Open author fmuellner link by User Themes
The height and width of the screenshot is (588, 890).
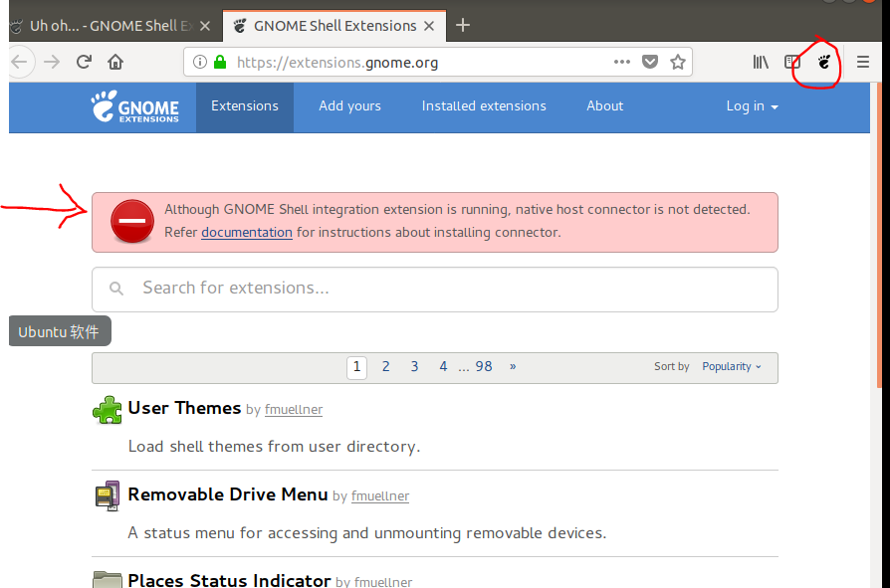pos(294,409)
